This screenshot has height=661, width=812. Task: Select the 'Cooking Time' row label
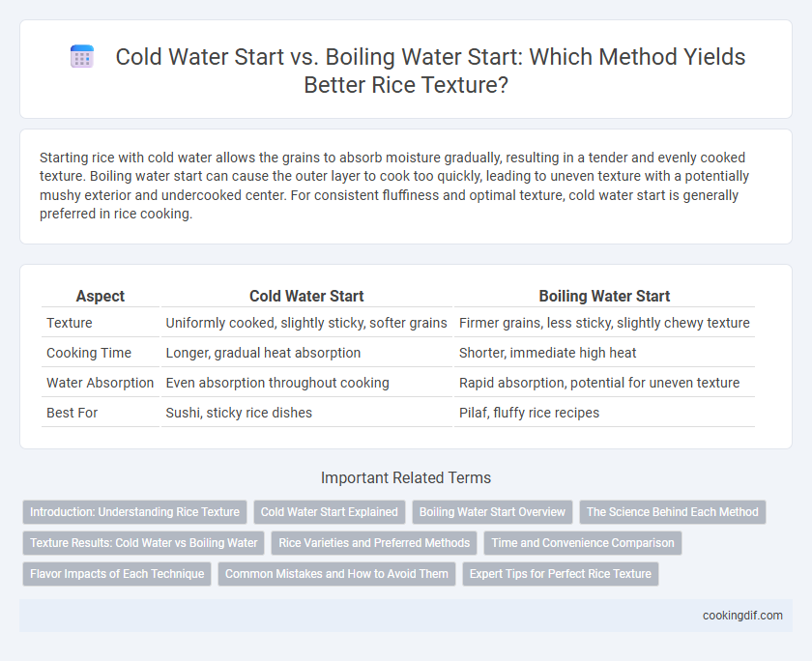tap(89, 353)
